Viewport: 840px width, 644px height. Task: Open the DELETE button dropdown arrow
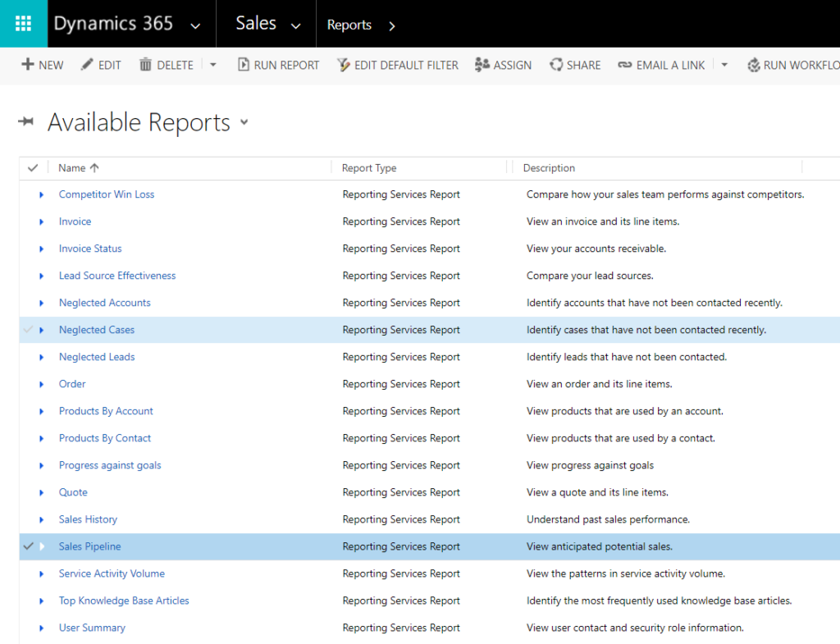coord(212,65)
